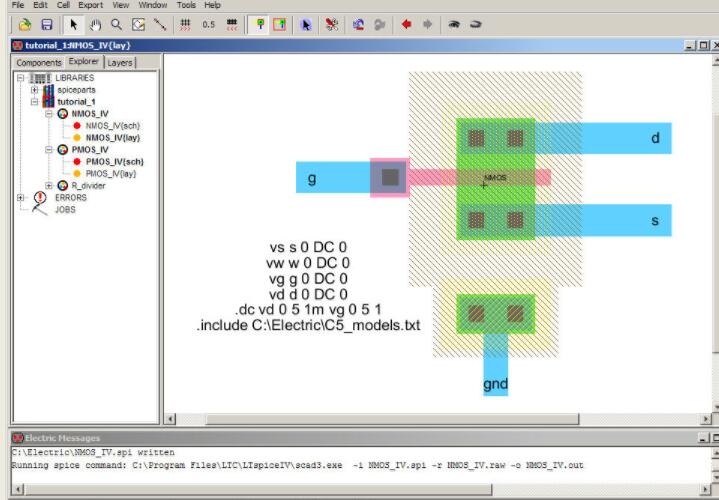Click the full grid alignment icon
This screenshot has height=500, width=719.
tap(185, 24)
